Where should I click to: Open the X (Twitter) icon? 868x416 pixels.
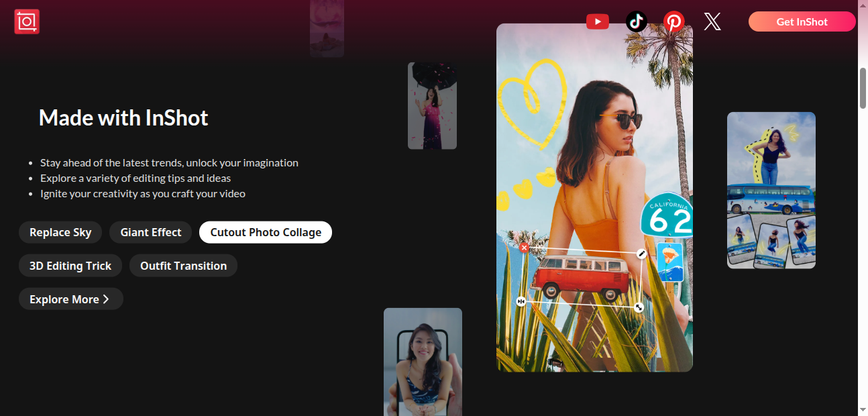(x=712, y=22)
